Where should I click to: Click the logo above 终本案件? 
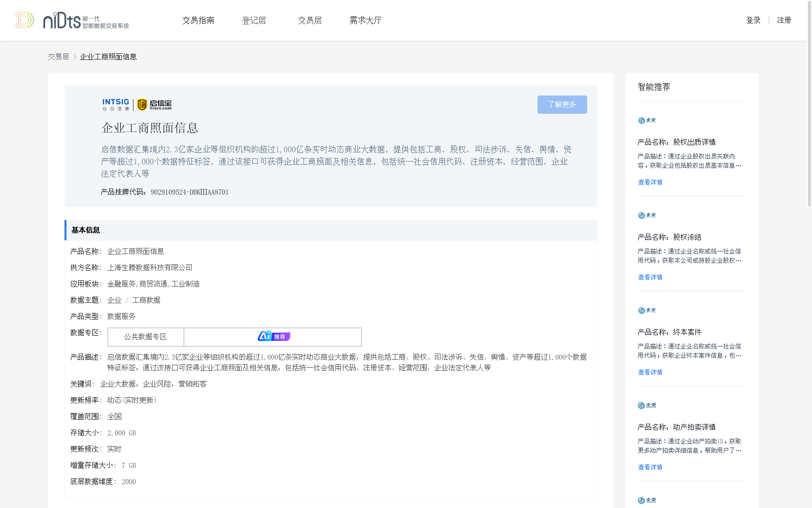coord(647,310)
